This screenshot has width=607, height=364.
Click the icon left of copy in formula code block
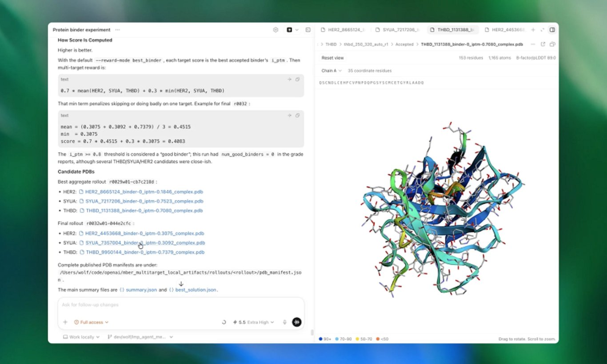tap(289, 79)
